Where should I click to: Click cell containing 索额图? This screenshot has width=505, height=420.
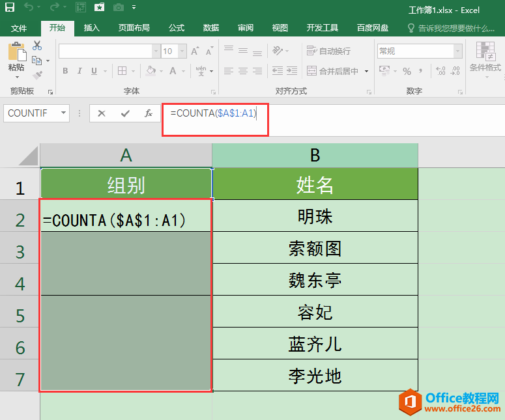coord(315,248)
